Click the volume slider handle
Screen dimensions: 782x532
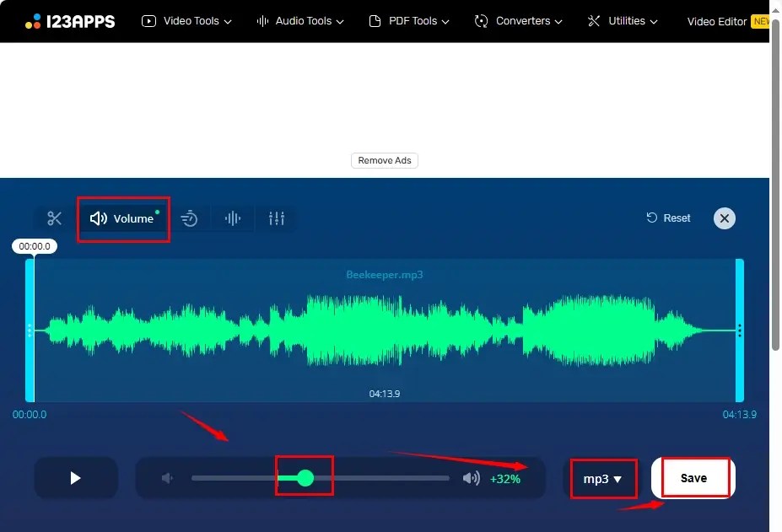click(x=304, y=477)
